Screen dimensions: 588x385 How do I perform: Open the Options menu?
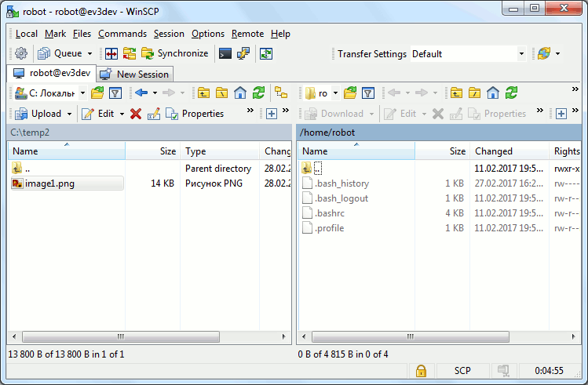[208, 34]
